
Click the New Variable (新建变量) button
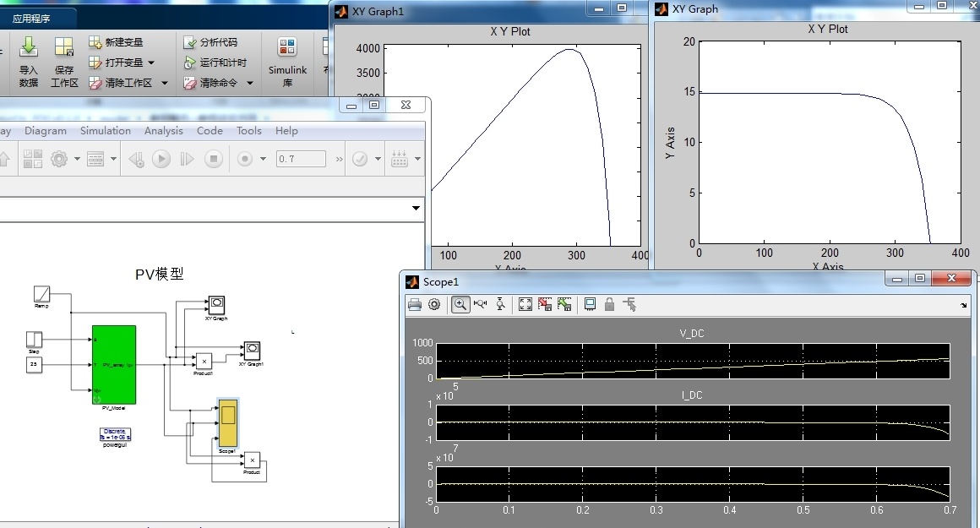point(116,42)
